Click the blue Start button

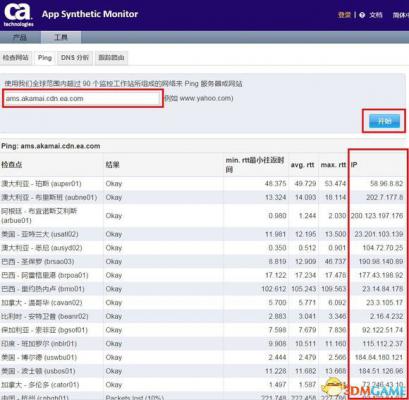(x=384, y=121)
